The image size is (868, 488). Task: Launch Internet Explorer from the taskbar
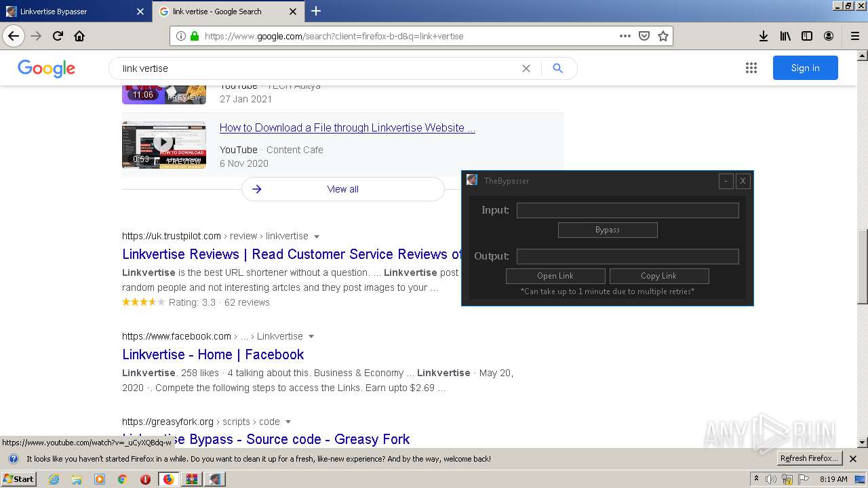pos(54,479)
